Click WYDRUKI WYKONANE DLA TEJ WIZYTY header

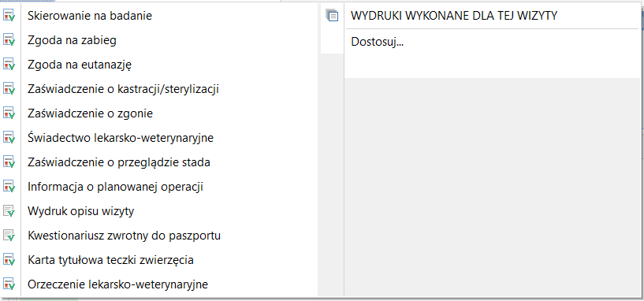[454, 16]
